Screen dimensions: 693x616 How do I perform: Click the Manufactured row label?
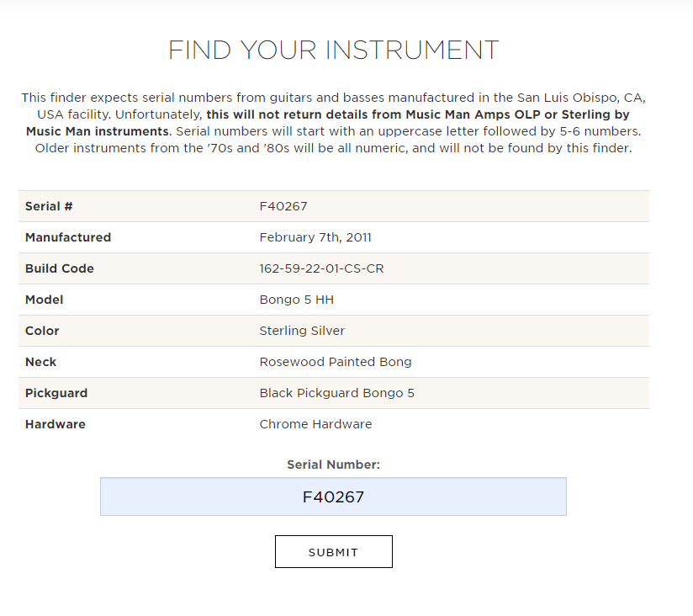68,237
